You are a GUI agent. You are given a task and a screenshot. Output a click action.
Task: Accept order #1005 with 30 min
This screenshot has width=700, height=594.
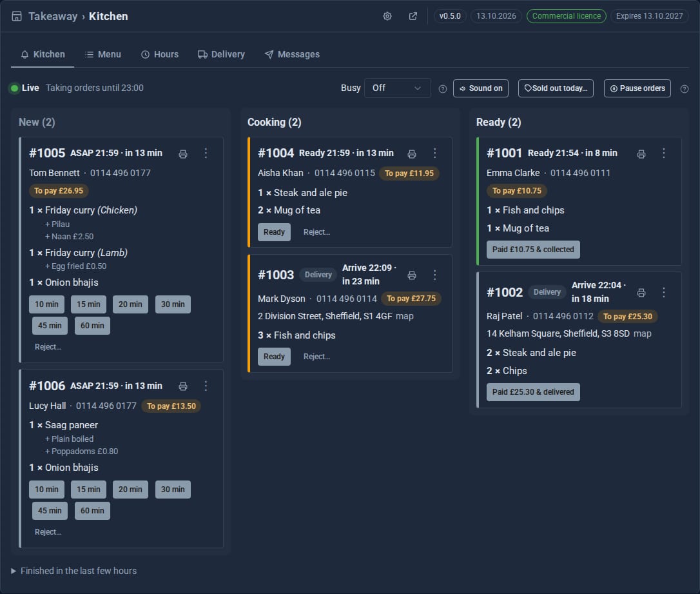[x=173, y=304]
